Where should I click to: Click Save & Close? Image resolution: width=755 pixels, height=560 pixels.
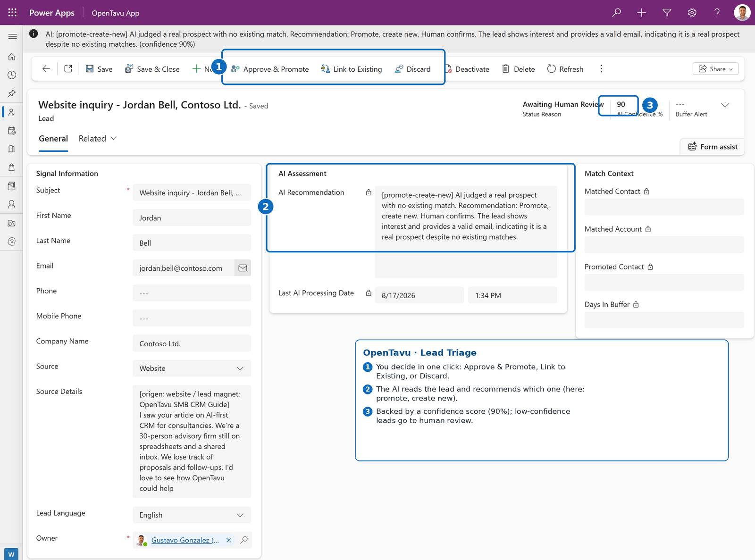point(152,69)
